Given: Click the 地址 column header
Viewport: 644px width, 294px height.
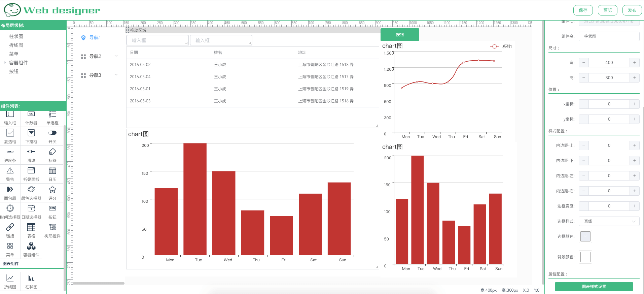Looking at the screenshot, I should click(x=302, y=53).
